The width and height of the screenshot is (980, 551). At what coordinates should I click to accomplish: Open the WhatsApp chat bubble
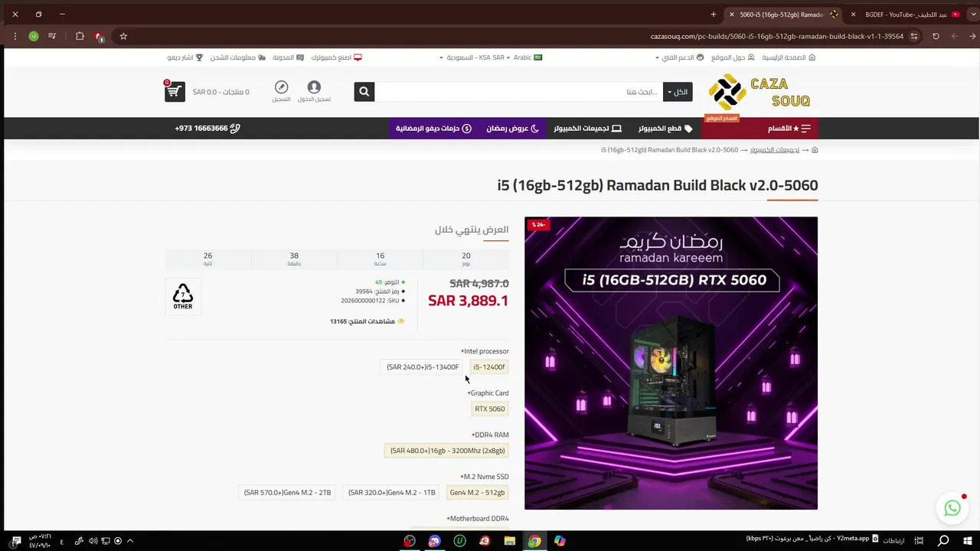(x=952, y=508)
